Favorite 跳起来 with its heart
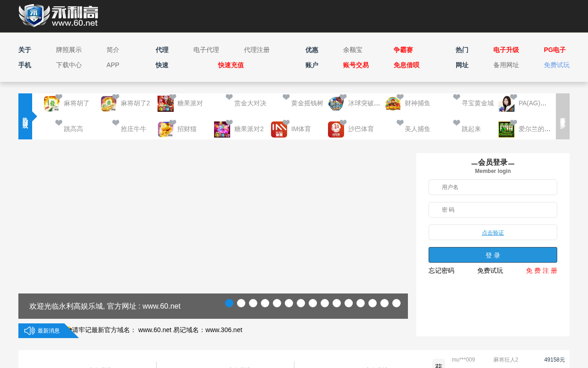Screen dimensions: 588x368 pyautogui.click(x=457, y=123)
